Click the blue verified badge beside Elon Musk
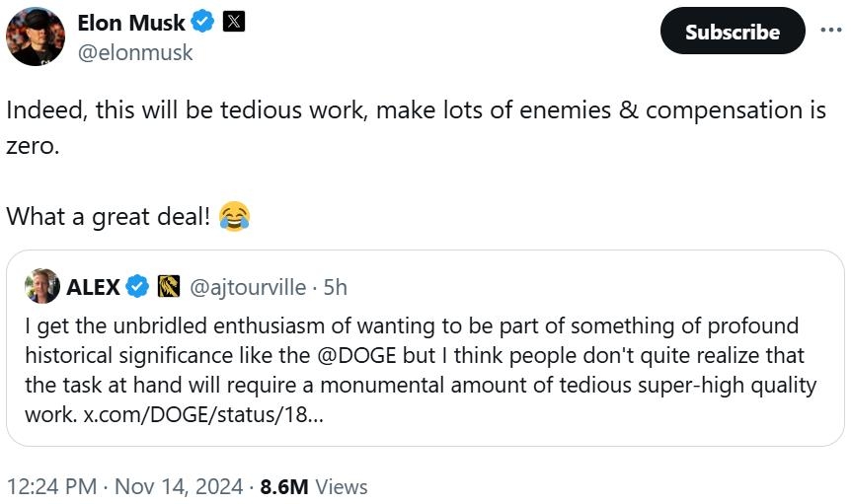 202,22
